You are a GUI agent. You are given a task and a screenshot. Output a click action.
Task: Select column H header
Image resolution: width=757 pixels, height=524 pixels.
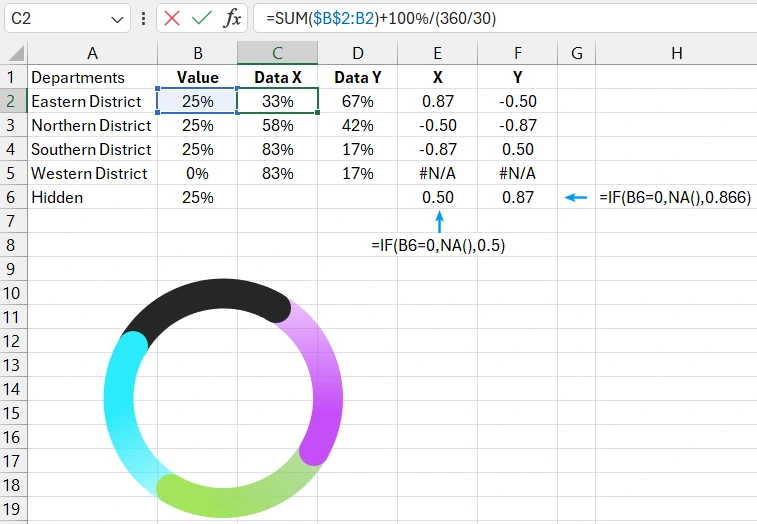click(676, 53)
